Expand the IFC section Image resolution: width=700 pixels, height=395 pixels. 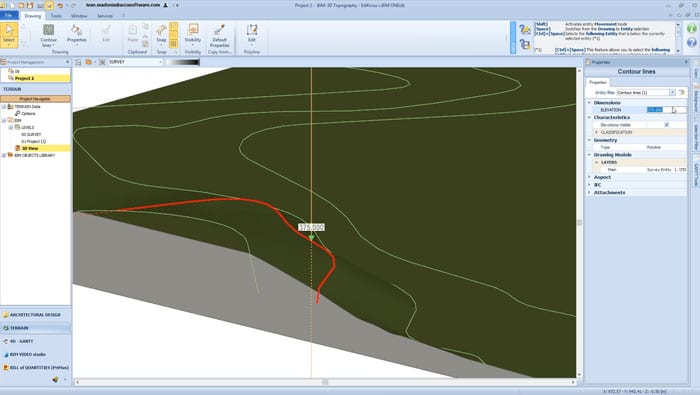click(589, 185)
